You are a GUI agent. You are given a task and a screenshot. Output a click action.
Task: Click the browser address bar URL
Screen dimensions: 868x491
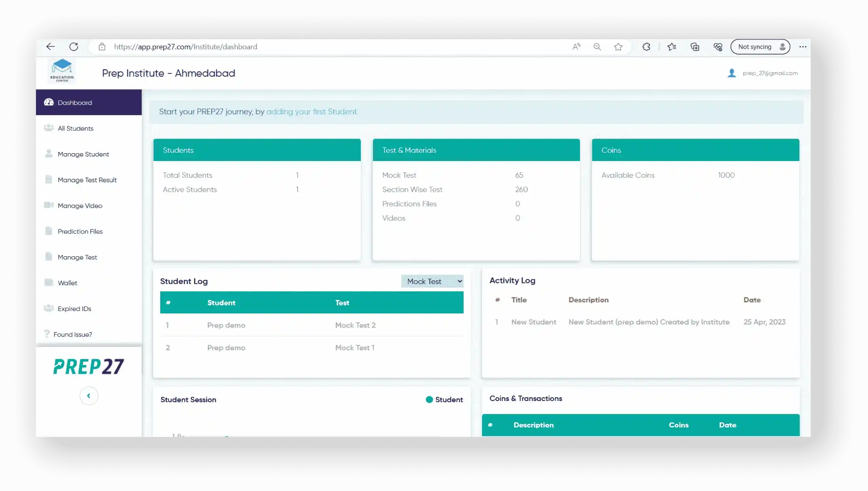[185, 47]
